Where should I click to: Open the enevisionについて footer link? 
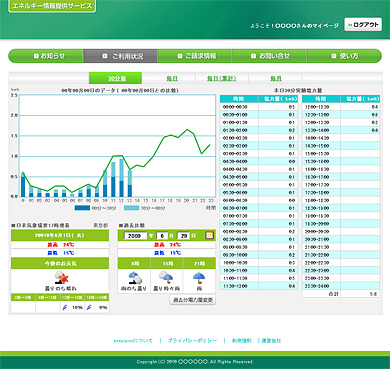pyautogui.click(x=133, y=341)
